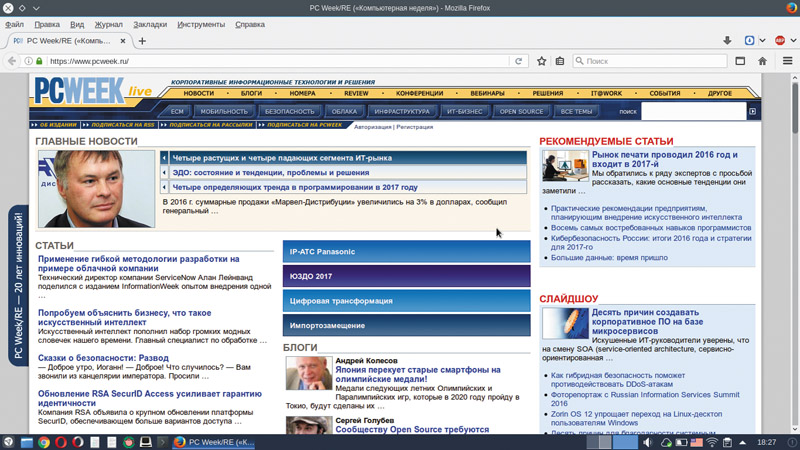The width and height of the screenshot is (800, 450).
Task: Open the downloads arrow icon
Action: coord(727,41)
